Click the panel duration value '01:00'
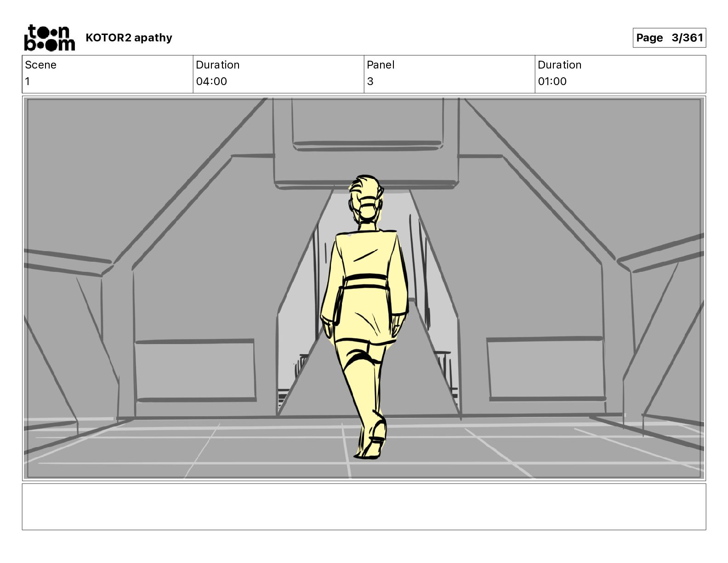Screen dimensions: 728x563 552,81
